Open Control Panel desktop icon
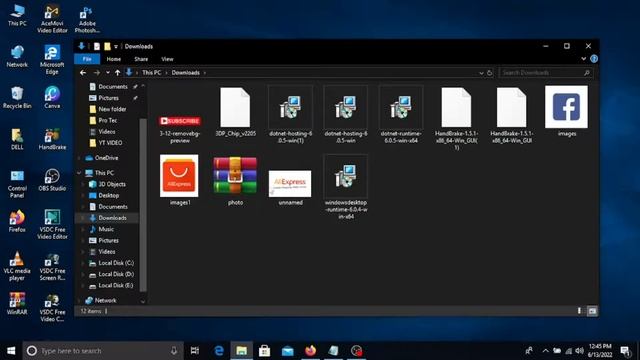The height and width of the screenshot is (360, 640). 17,184
